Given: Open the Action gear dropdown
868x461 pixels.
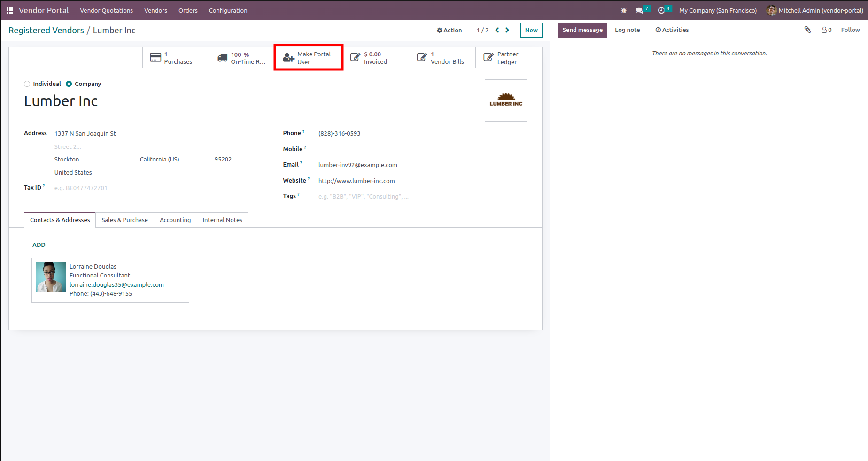Looking at the screenshot, I should tap(449, 30).
